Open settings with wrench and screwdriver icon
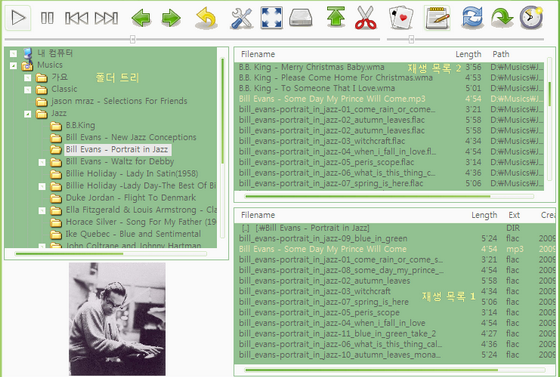The width and height of the screenshot is (560, 377). point(241,18)
